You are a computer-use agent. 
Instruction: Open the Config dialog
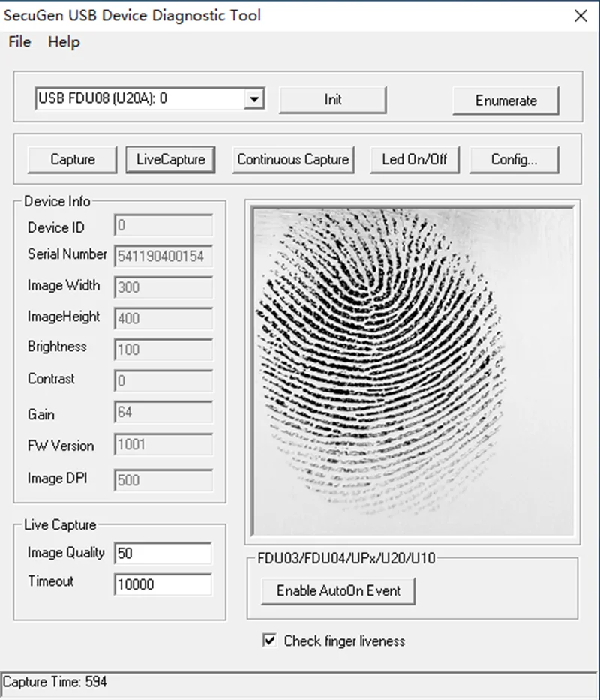(514, 159)
